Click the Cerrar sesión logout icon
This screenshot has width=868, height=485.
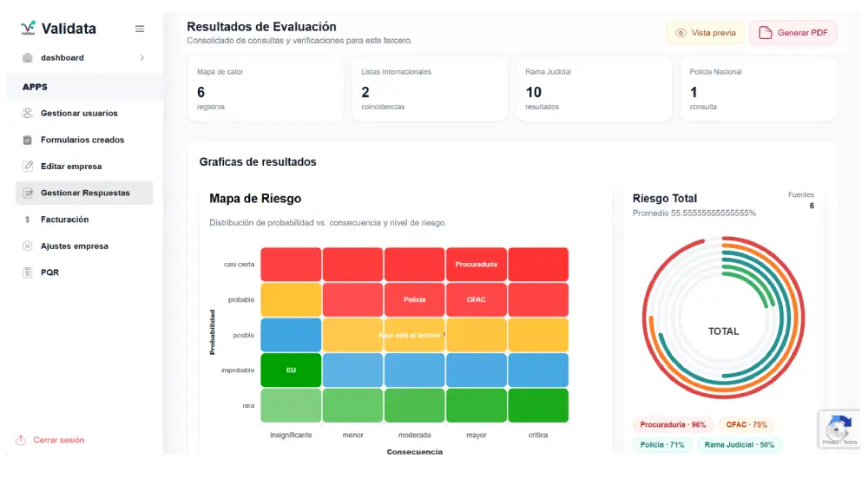pos(21,440)
